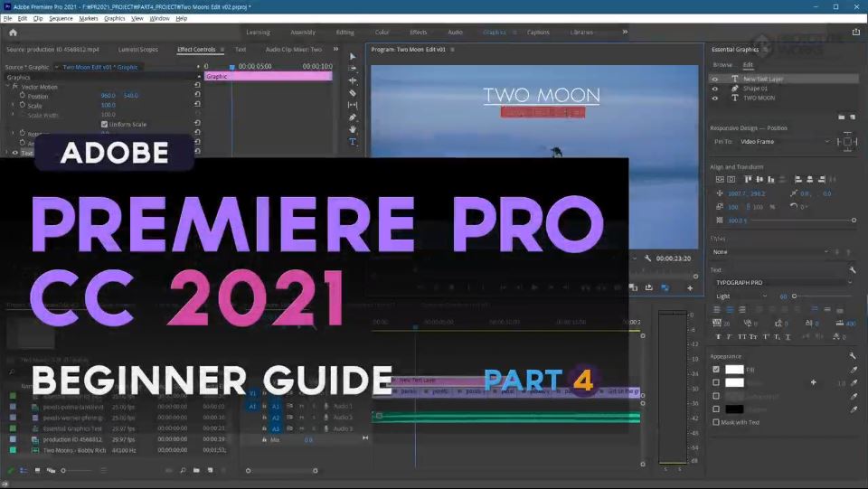This screenshot has height=489, width=868.
Task: Click the 00:00:23:20 duration timecode
Action: (x=673, y=259)
